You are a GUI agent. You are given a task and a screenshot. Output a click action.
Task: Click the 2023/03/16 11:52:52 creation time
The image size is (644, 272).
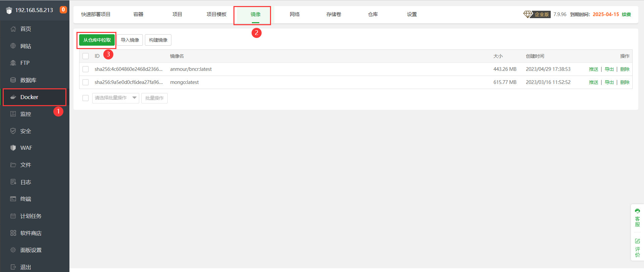(548, 82)
